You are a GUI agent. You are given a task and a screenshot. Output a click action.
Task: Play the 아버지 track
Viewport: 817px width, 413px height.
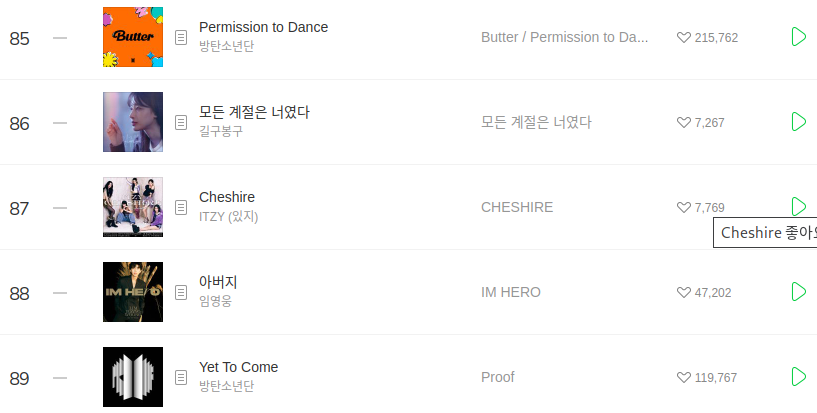[798, 292]
